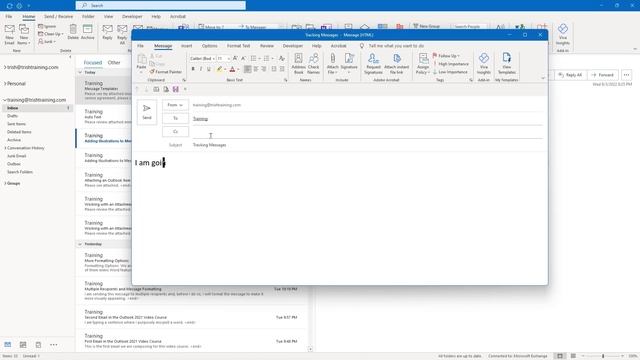Click the Decrease Indent icon

coord(274,69)
